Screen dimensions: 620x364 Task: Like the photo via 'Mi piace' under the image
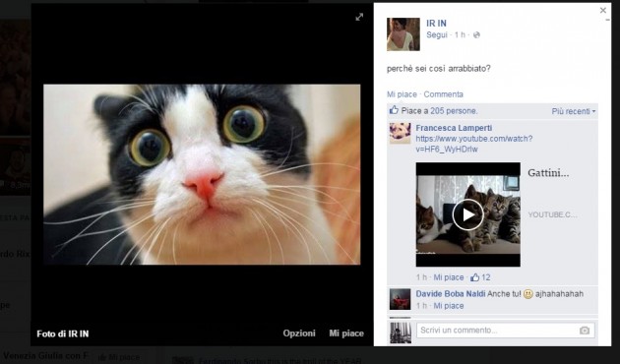[x=346, y=334]
